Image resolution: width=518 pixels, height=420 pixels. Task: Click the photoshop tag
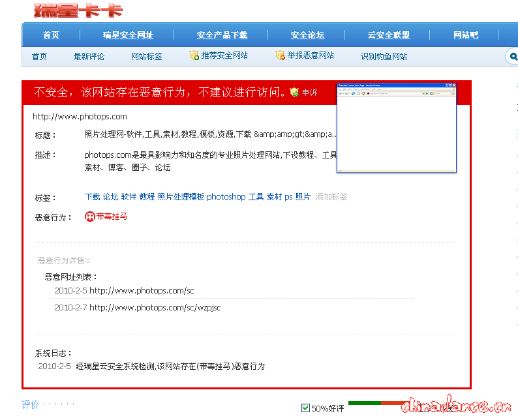tap(226, 197)
